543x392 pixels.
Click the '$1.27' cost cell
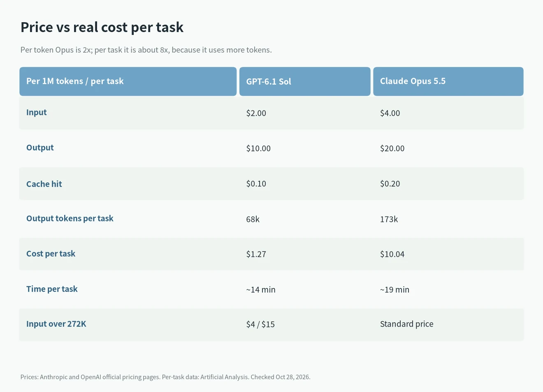pyautogui.click(x=256, y=254)
